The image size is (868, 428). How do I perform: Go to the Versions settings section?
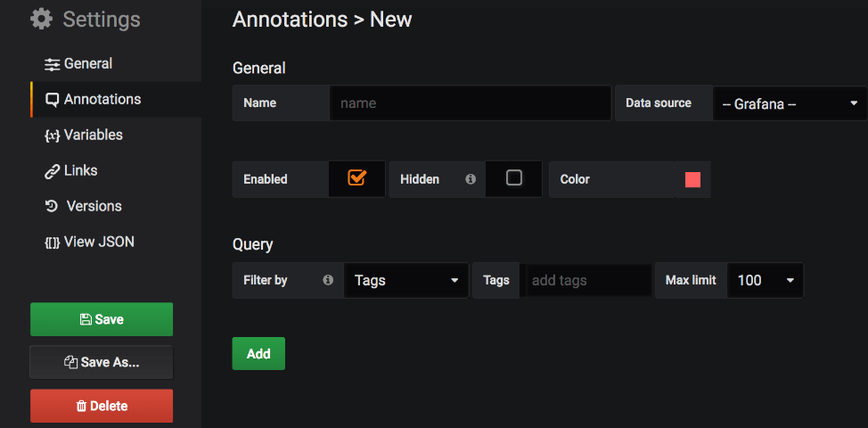(x=94, y=206)
